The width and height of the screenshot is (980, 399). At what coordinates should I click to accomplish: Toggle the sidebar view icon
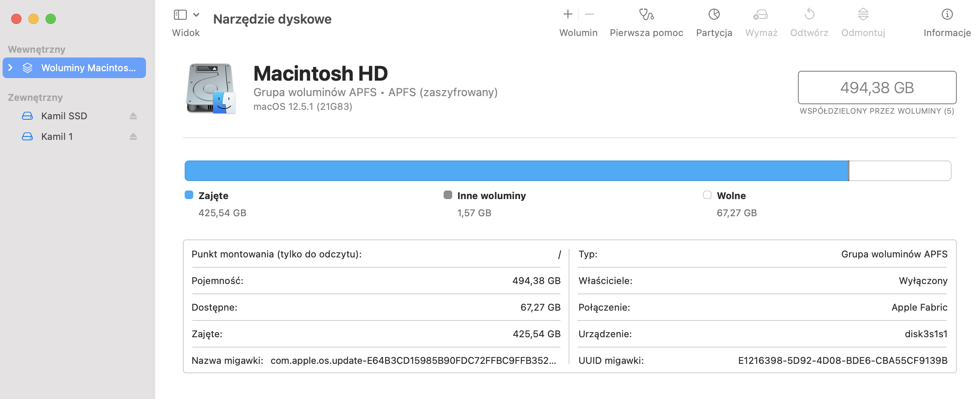180,15
